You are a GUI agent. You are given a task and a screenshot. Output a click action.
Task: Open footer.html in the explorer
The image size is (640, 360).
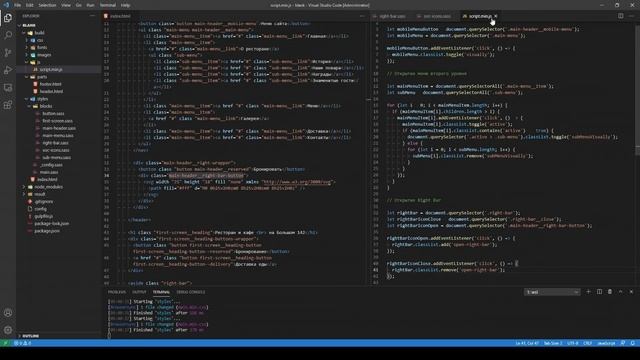tap(50, 84)
